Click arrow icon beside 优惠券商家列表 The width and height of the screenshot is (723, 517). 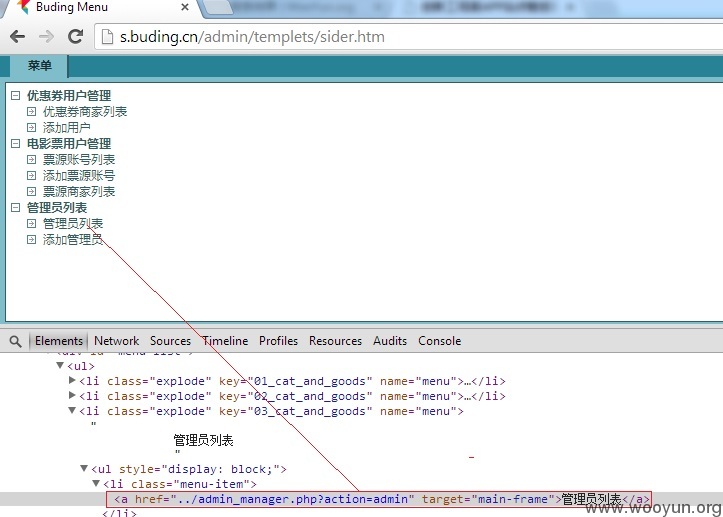pos(31,112)
